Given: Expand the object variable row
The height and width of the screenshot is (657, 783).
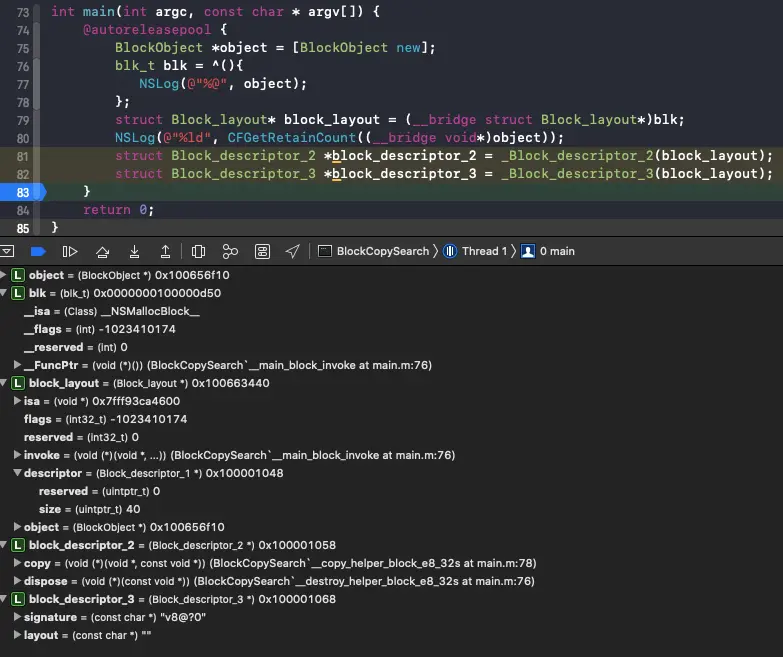Looking at the screenshot, I should click(x=3, y=275).
